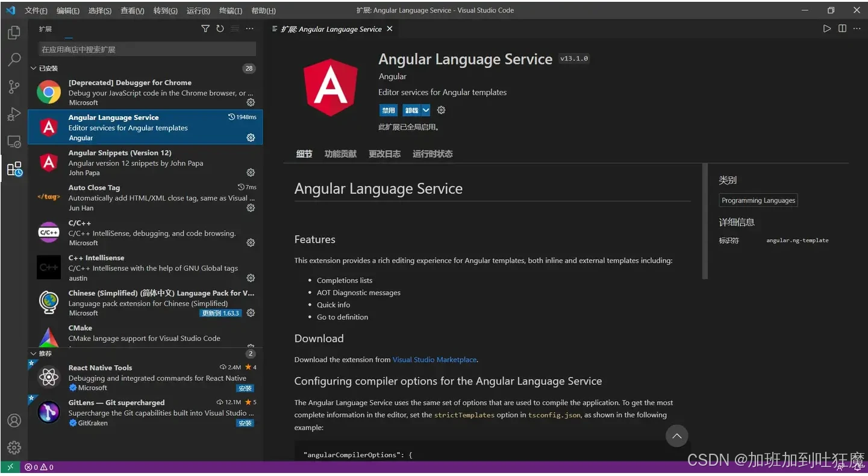Install React Native Tools extension
The width and height of the screenshot is (868, 476).
click(x=245, y=388)
